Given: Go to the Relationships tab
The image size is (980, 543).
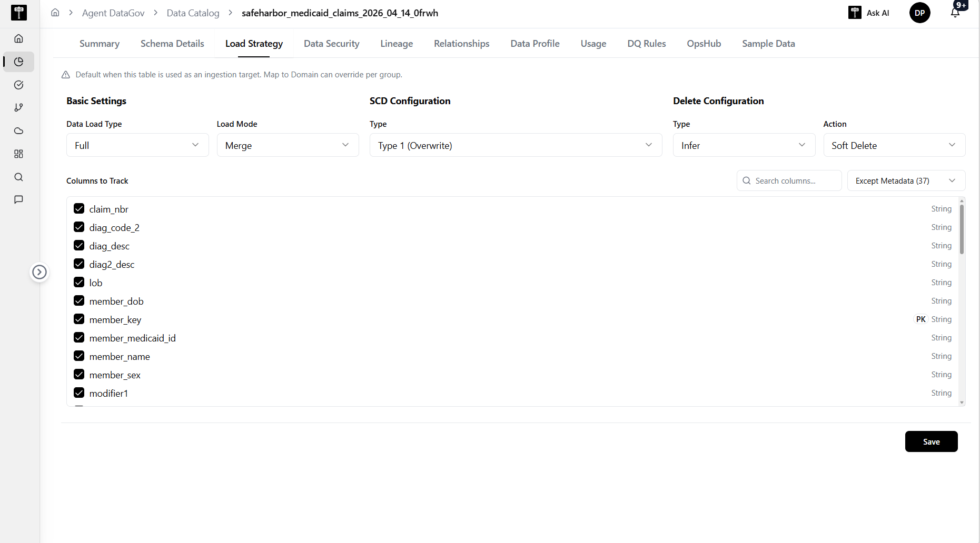Looking at the screenshot, I should (x=462, y=44).
